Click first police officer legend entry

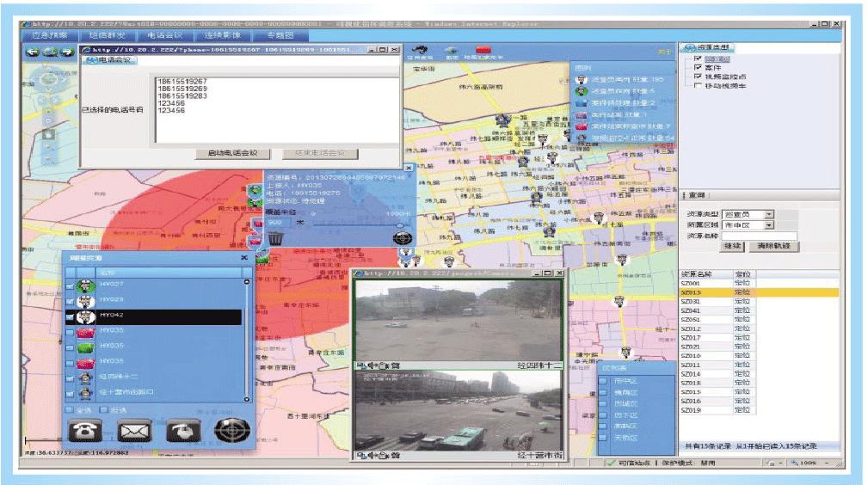pyautogui.click(x=620, y=80)
